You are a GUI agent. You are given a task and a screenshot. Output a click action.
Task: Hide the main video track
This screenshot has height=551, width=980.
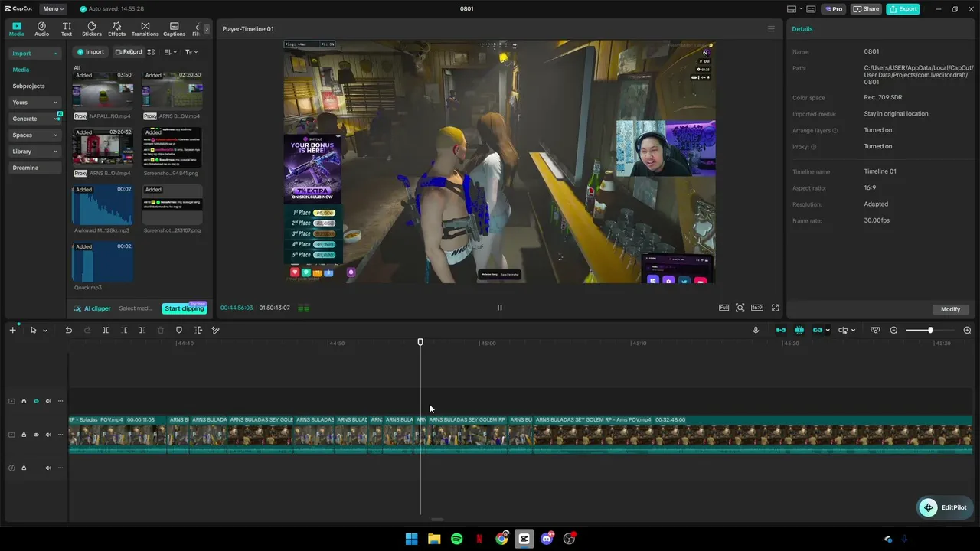36,435
